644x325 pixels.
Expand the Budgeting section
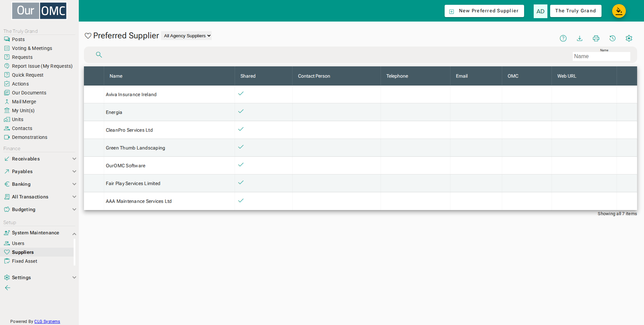pos(74,209)
